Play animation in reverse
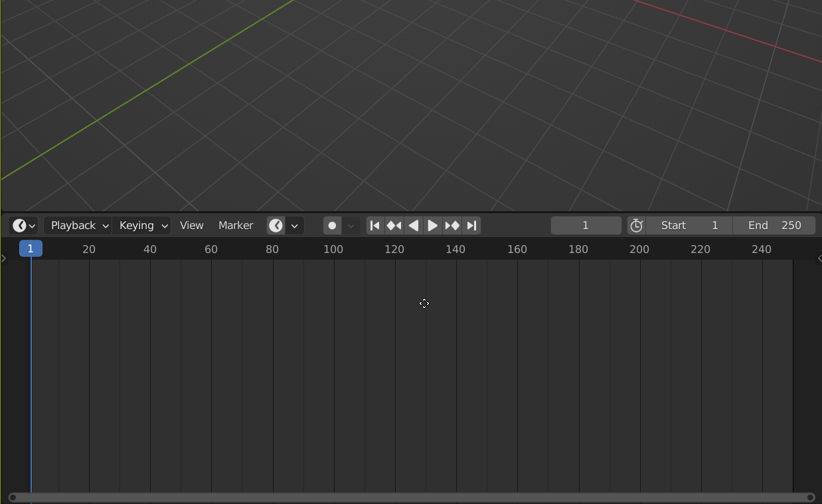822x504 pixels. point(414,226)
